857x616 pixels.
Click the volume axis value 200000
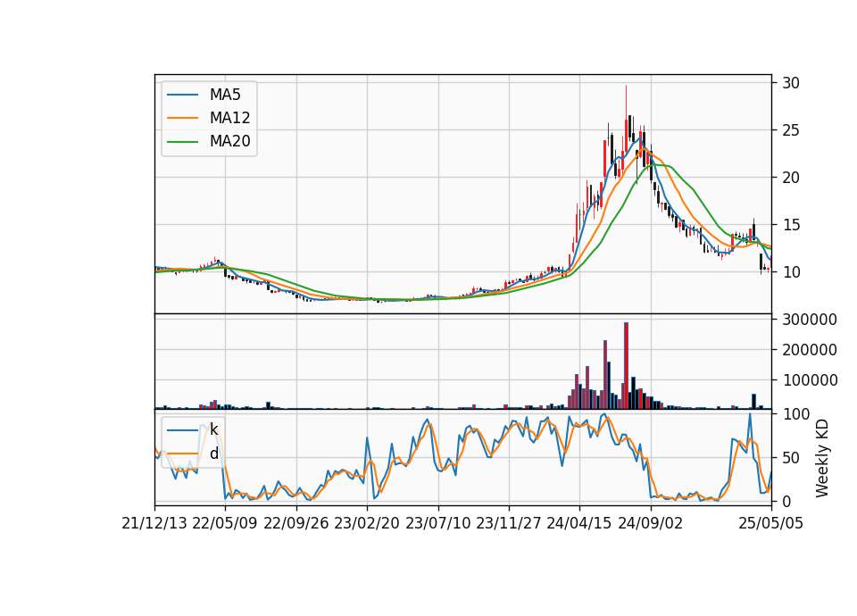(810, 350)
